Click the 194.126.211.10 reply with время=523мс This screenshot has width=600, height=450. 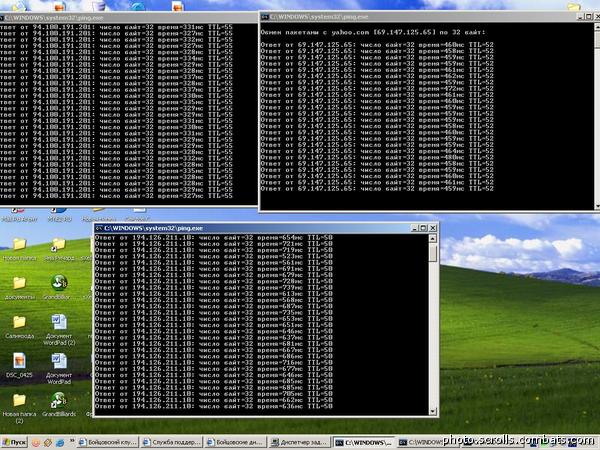tap(214, 256)
